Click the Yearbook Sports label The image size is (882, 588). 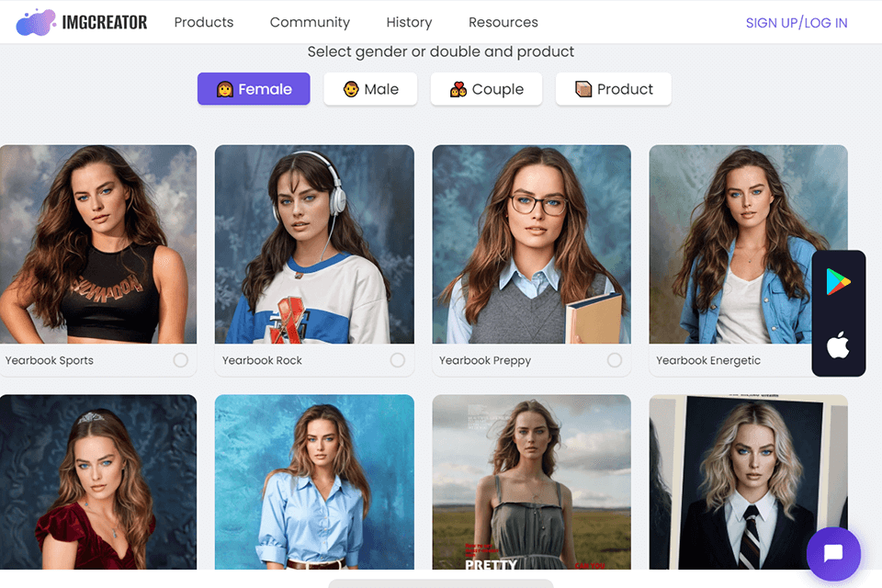(x=50, y=360)
